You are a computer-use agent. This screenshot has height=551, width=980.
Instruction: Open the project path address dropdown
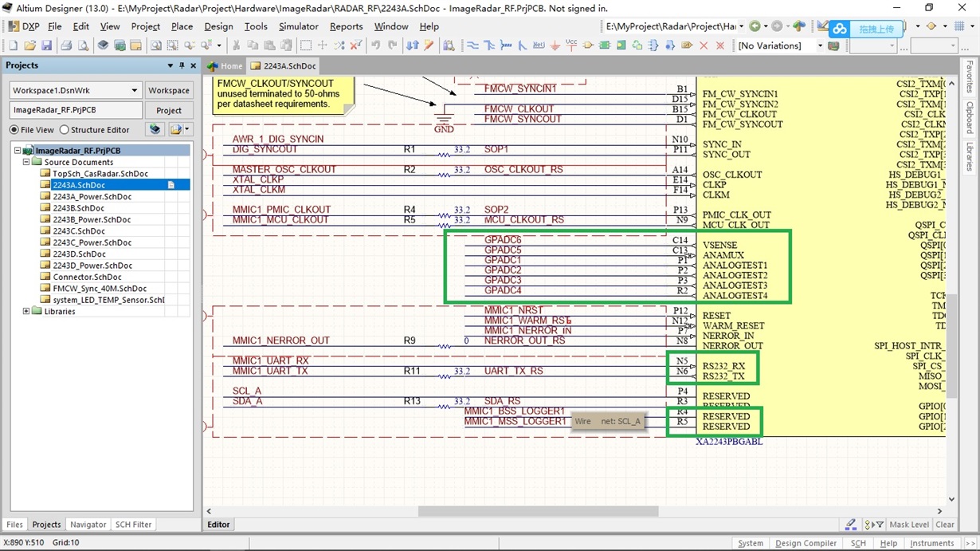click(x=742, y=26)
